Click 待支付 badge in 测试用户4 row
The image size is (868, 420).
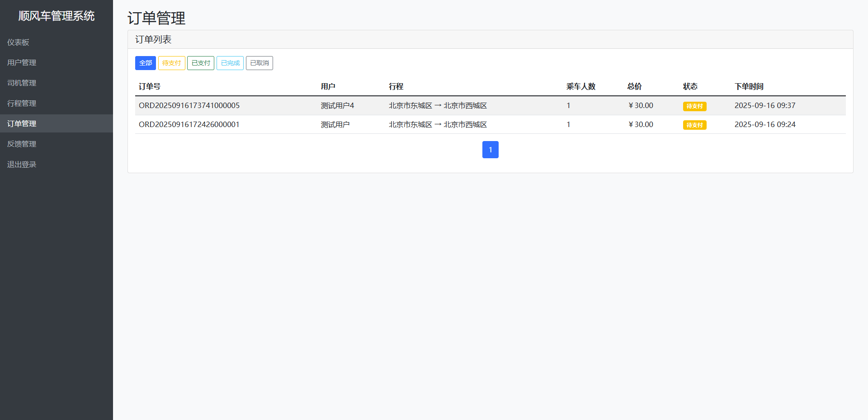point(694,106)
